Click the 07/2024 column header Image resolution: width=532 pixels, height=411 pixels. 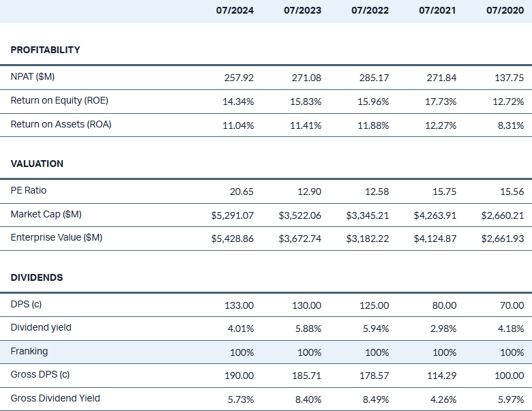pos(235,10)
